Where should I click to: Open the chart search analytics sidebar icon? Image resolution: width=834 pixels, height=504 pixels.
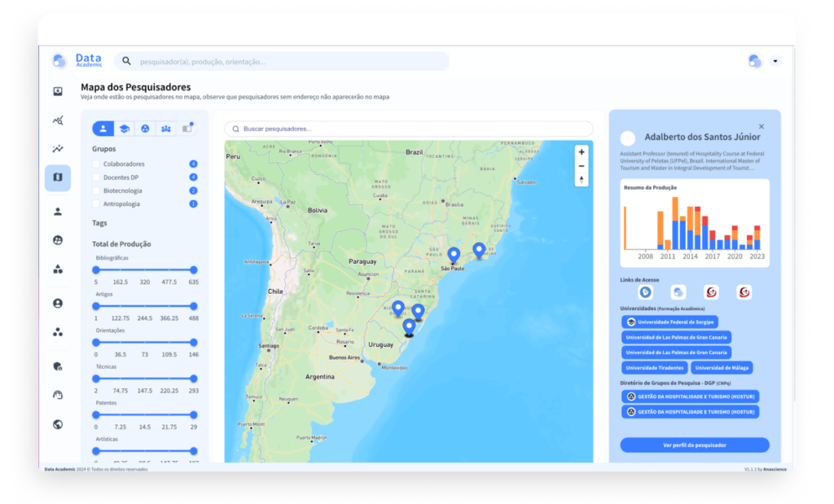pos(58,121)
